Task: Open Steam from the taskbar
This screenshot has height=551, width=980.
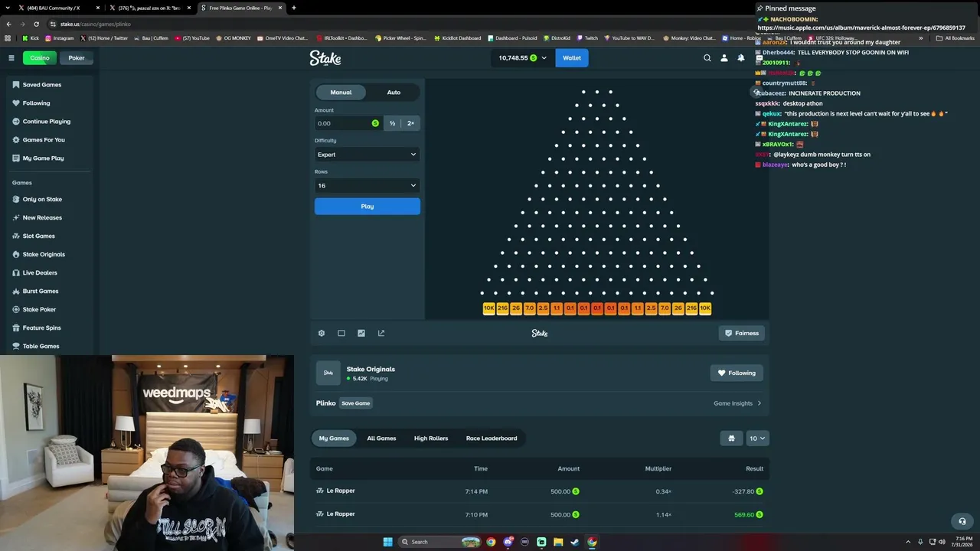Action: 575,542
